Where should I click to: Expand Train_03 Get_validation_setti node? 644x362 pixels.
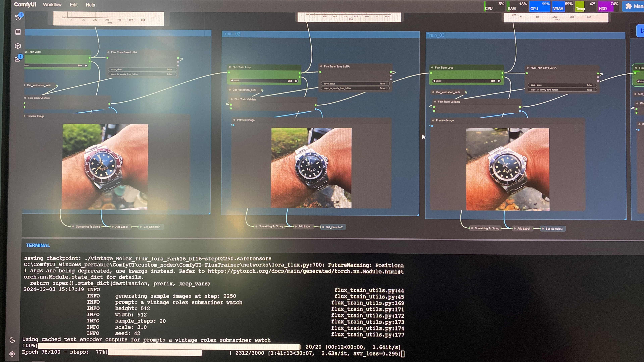click(x=433, y=92)
